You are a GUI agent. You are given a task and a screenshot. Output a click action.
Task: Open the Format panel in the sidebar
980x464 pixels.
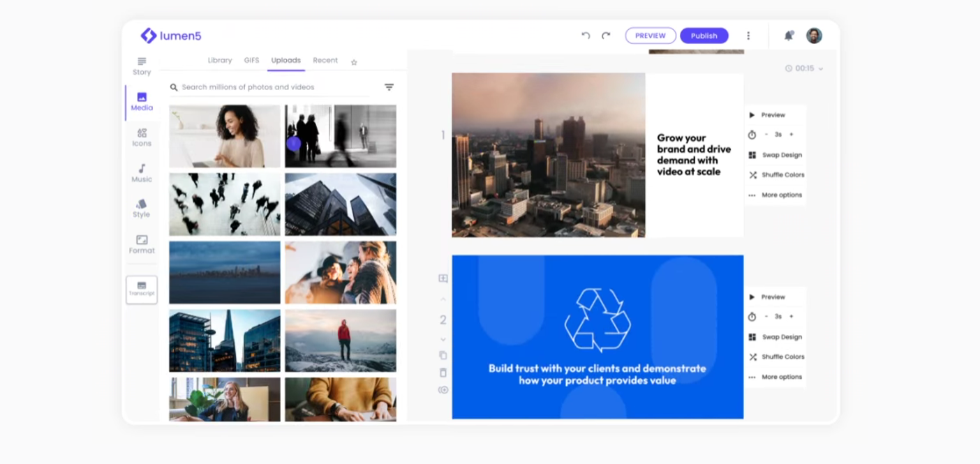[141, 244]
